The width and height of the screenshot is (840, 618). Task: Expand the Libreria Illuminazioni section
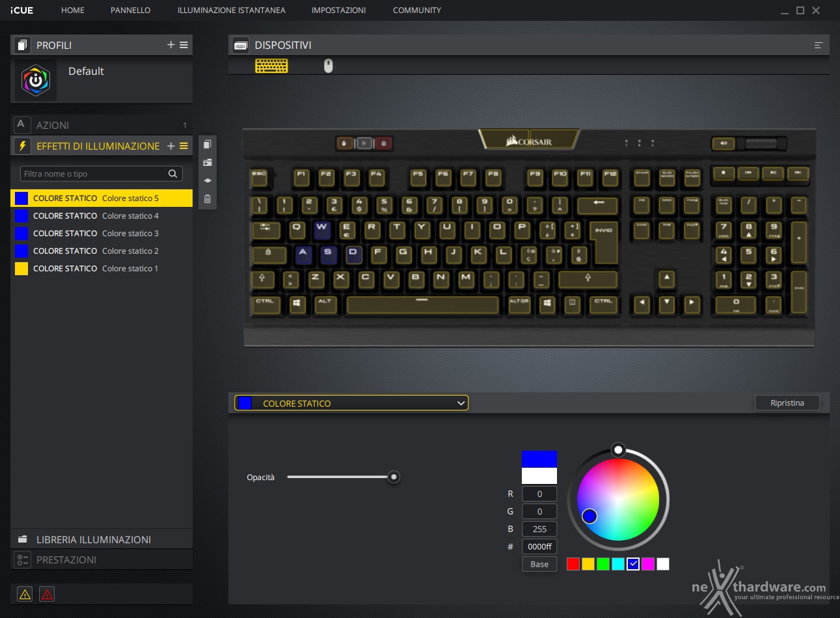point(102,539)
